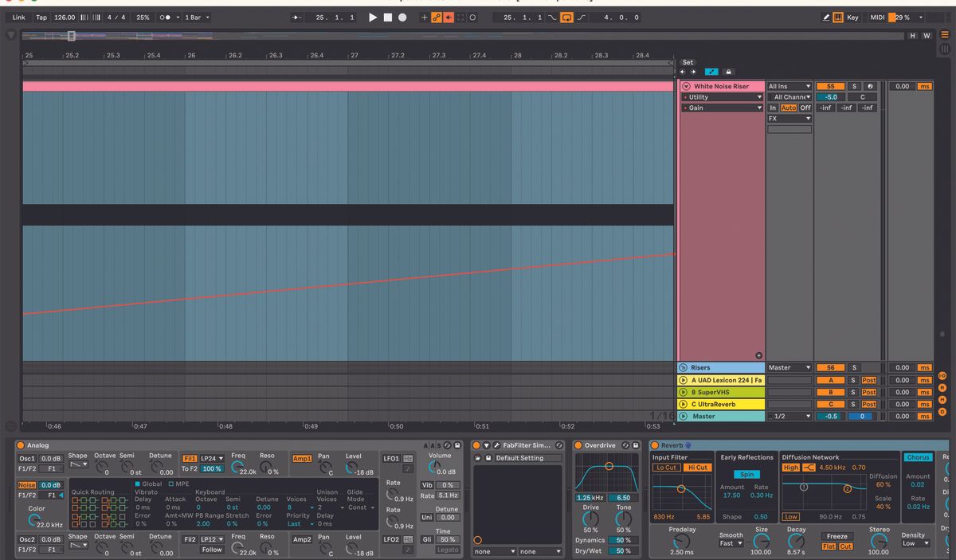This screenshot has width=956, height=560.
Task: Click the 126.00 tempo field
Action: pyautogui.click(x=65, y=17)
